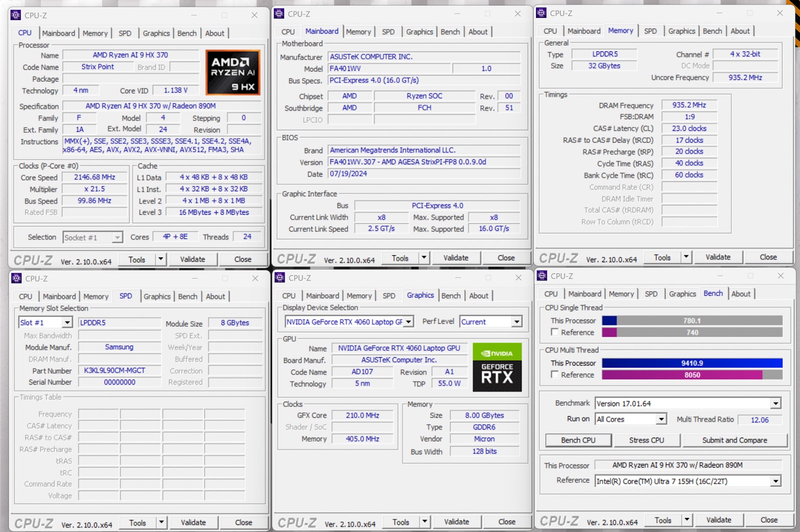Click the multi thread reference 8050 bar
The image size is (800, 532).
[692, 375]
